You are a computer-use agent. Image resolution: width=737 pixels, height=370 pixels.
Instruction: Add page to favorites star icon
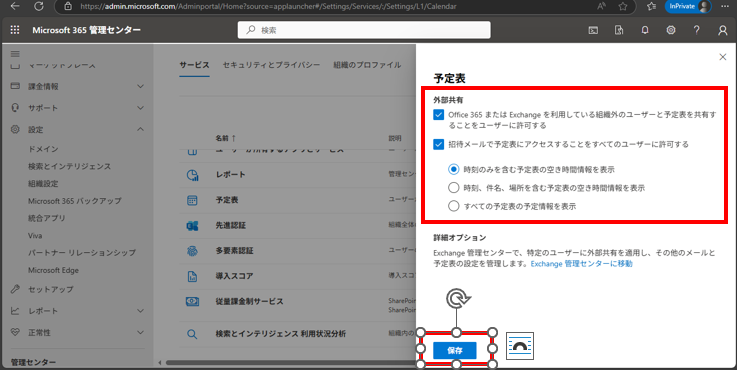[x=623, y=6]
